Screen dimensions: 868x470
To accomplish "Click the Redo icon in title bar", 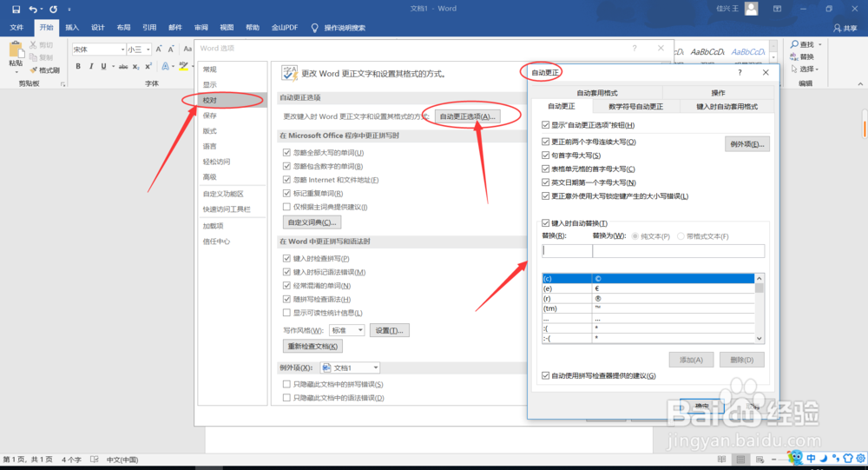I will [x=53, y=9].
